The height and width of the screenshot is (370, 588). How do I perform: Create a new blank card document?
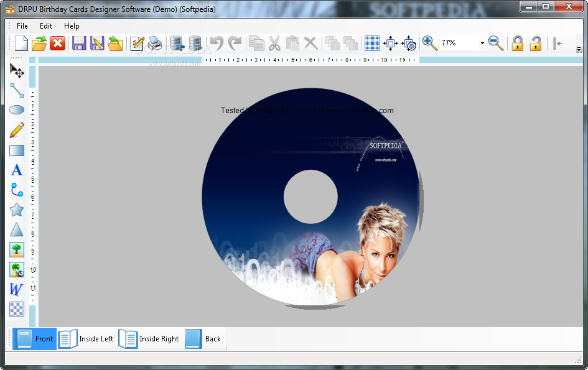pyautogui.click(x=21, y=43)
